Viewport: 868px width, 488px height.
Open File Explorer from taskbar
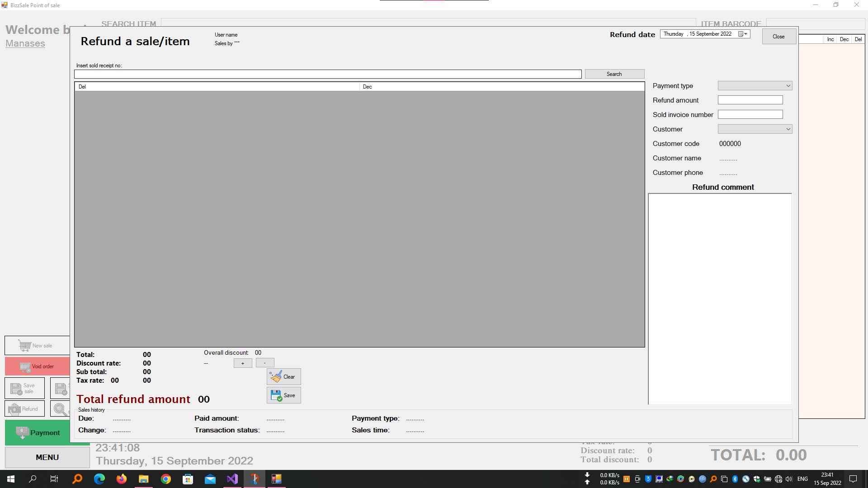click(143, 479)
